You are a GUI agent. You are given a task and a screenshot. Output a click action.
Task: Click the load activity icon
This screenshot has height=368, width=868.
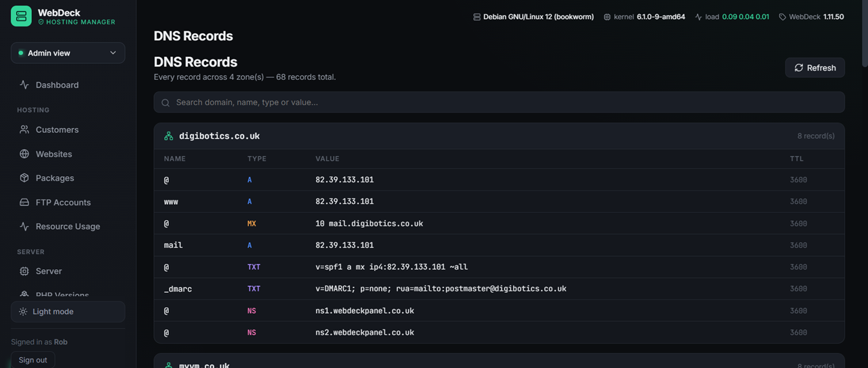(x=698, y=17)
